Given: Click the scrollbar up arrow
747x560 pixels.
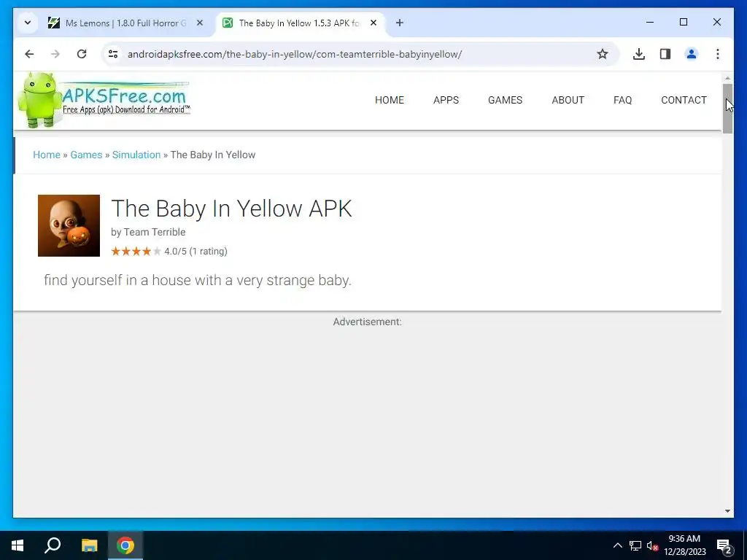Looking at the screenshot, I should 727,78.
